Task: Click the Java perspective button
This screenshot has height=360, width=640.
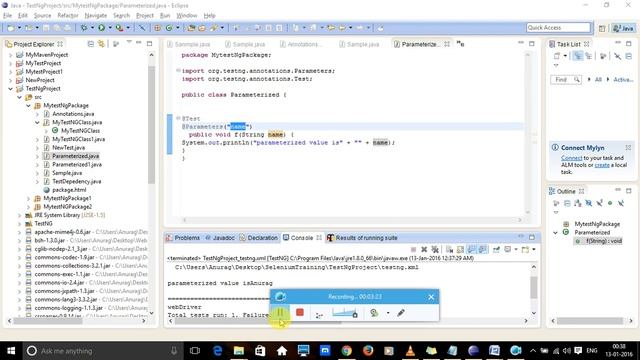Action: click(623, 28)
